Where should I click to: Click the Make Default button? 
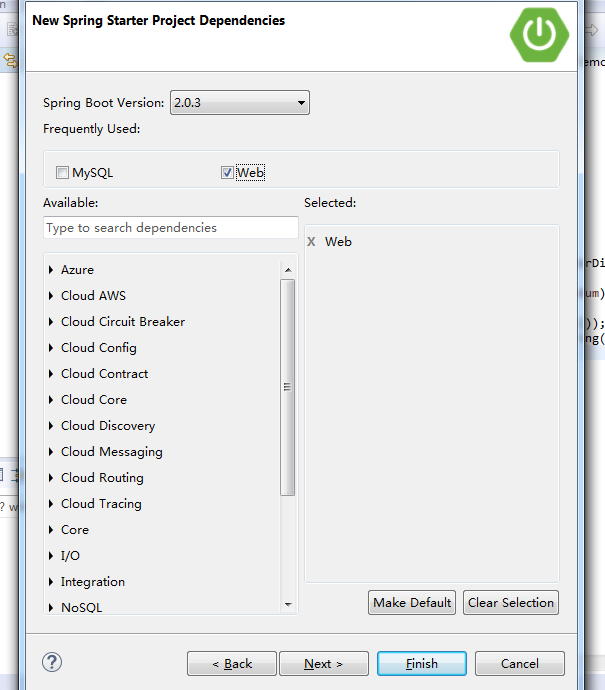pos(412,602)
